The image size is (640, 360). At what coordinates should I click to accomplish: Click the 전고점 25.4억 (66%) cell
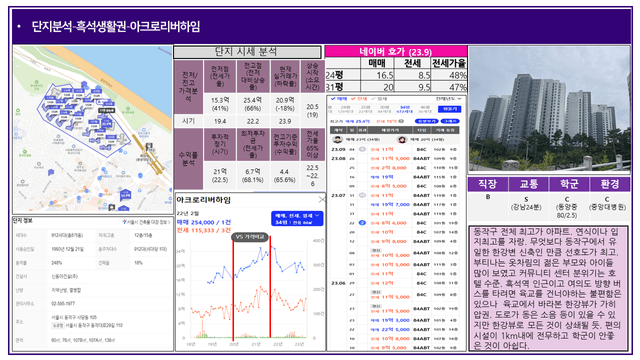(253, 104)
